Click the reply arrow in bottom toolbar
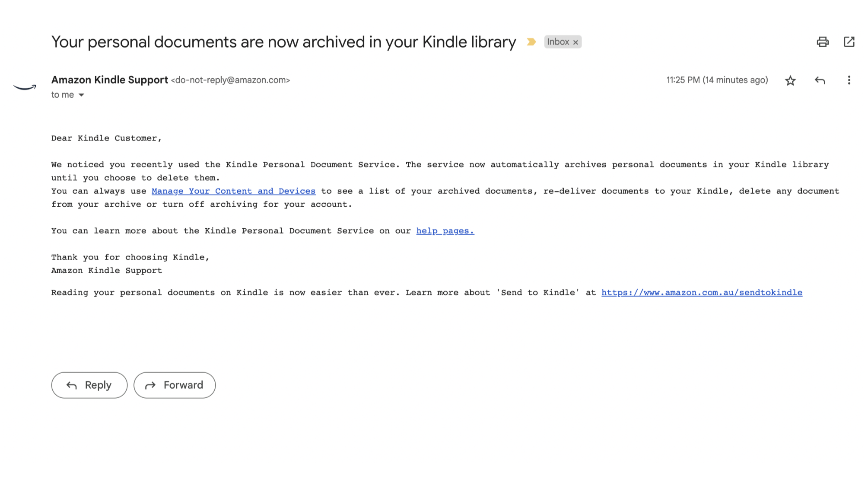 (x=71, y=385)
